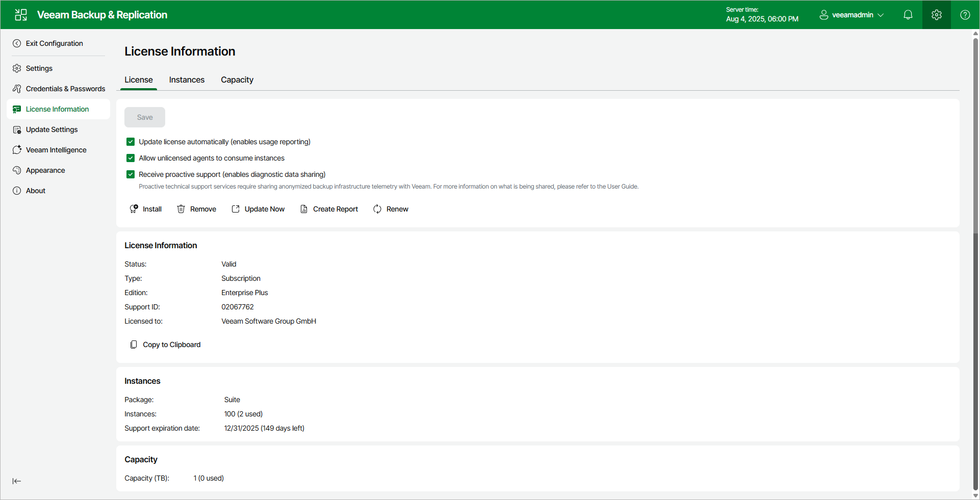Switch to the Capacity tab
Image resolution: width=980 pixels, height=500 pixels.
[x=237, y=80]
